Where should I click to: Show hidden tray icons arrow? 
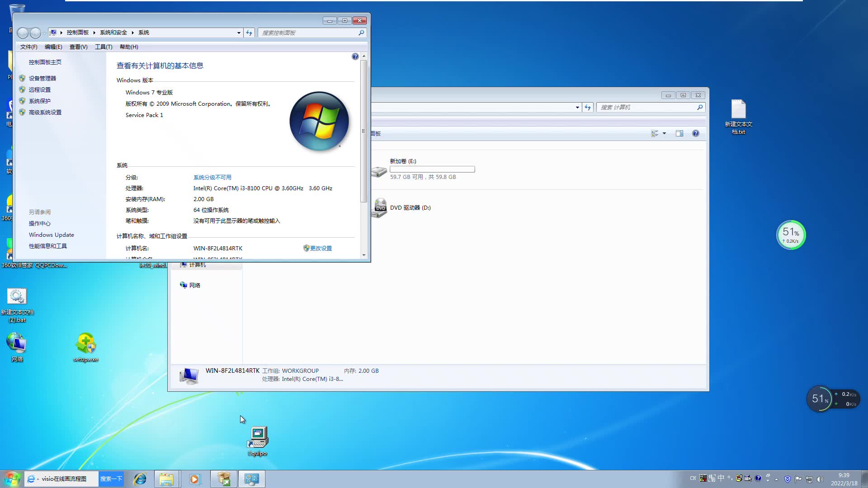(777, 479)
